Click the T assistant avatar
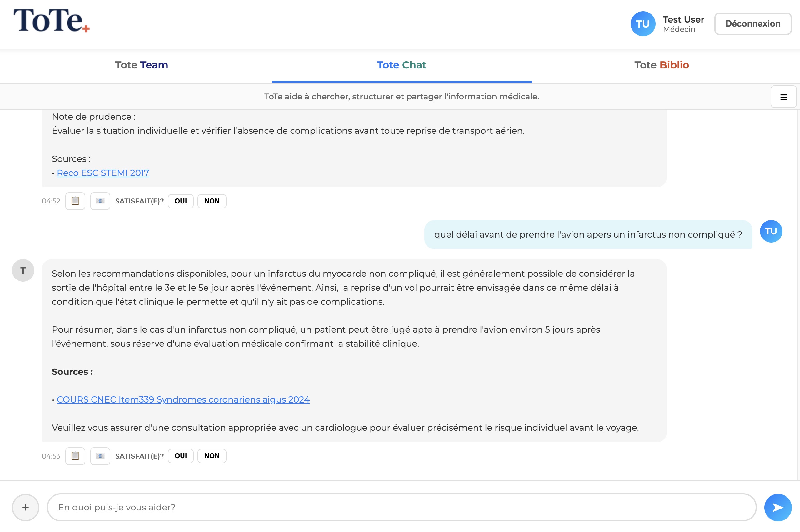The height and width of the screenshot is (532, 800). pyautogui.click(x=23, y=270)
